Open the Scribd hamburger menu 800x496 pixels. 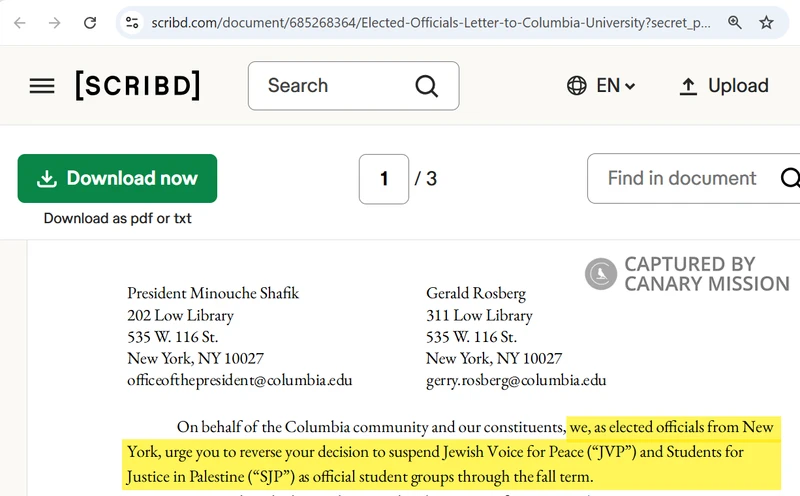point(42,86)
